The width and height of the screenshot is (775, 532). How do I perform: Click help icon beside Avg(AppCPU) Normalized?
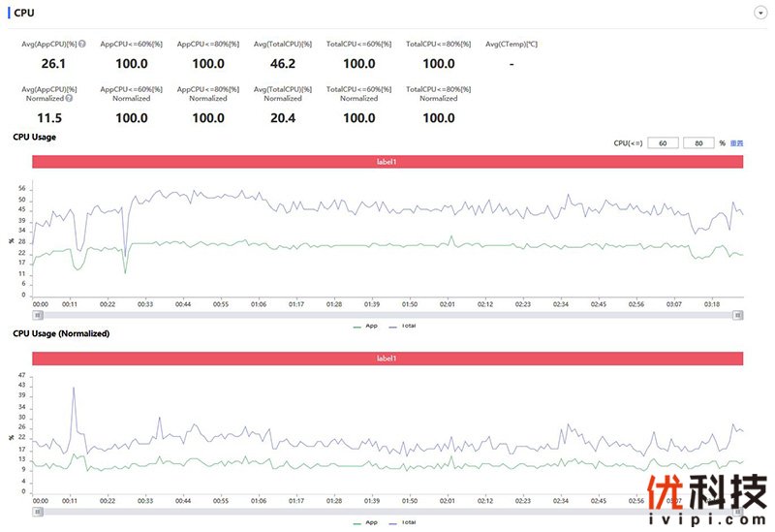[x=71, y=98]
